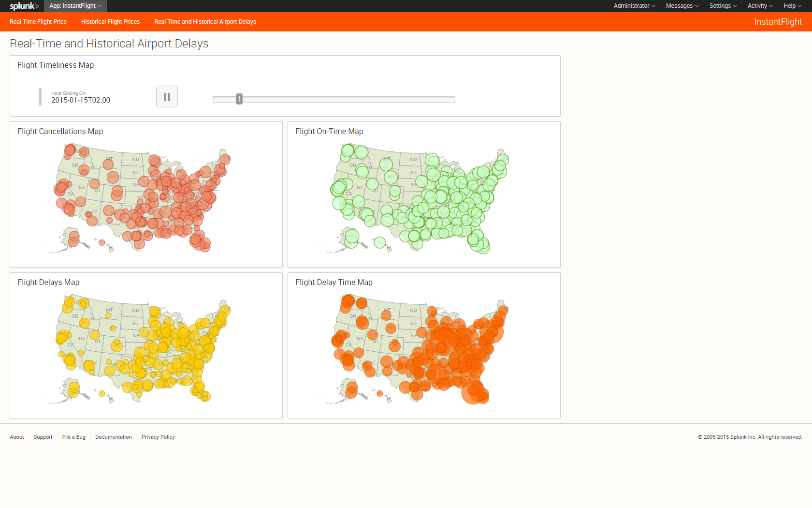Switch to Historical Flight Prices tab
Viewport: 812px width, 508px height.
pos(110,22)
